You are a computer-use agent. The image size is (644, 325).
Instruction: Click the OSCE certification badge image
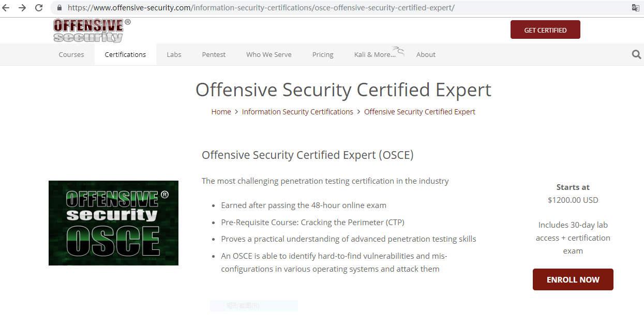tap(113, 223)
